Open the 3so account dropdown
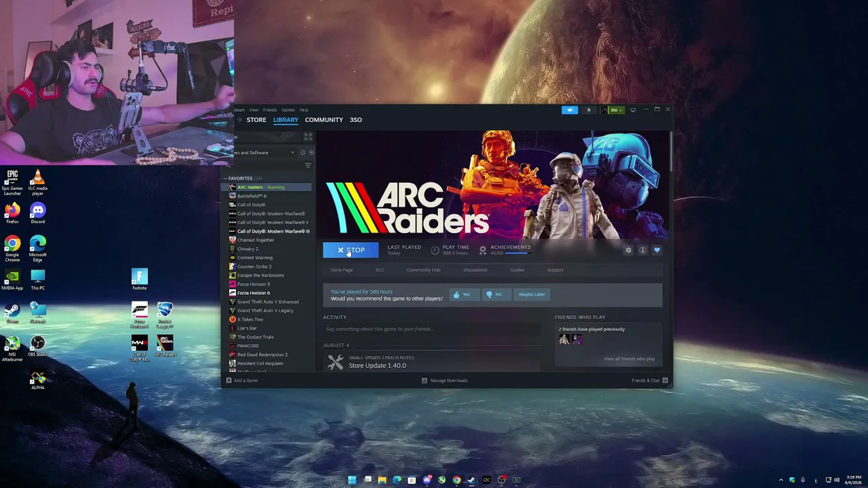This screenshot has height=488, width=868. (x=612, y=110)
